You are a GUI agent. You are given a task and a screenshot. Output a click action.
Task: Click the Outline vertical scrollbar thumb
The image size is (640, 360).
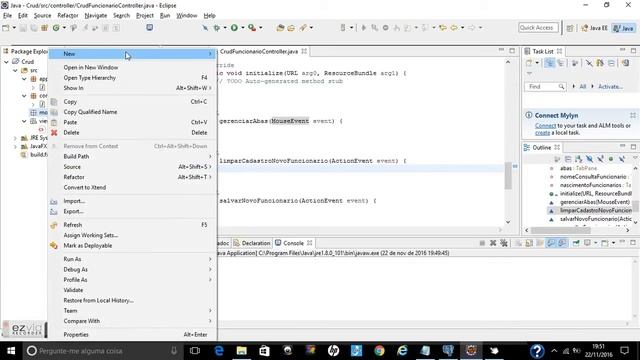pos(636,205)
